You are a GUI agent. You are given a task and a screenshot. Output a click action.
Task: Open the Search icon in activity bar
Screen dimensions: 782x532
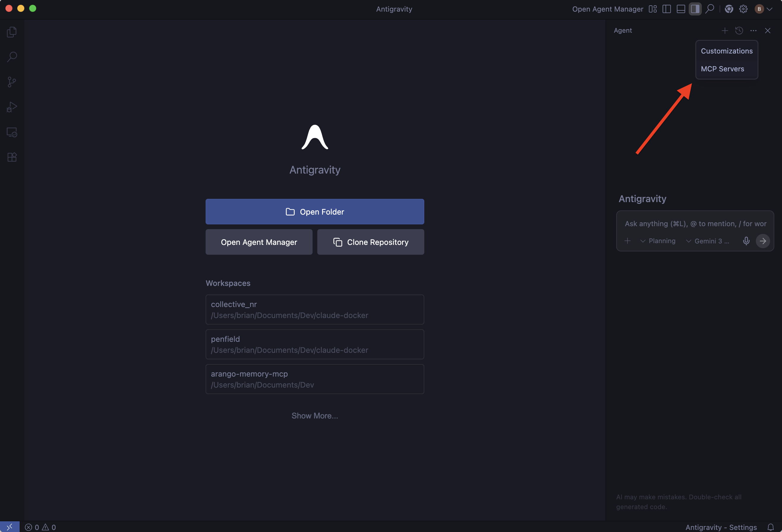pos(12,56)
